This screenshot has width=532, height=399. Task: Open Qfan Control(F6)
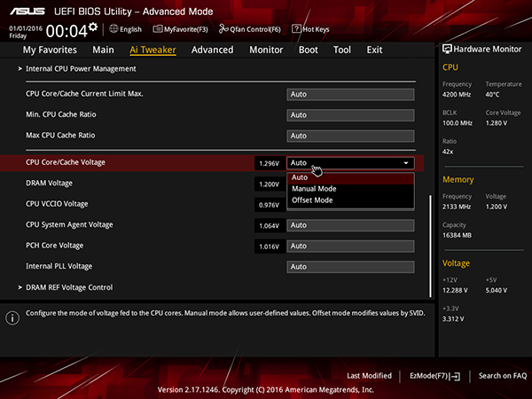pyautogui.click(x=250, y=29)
